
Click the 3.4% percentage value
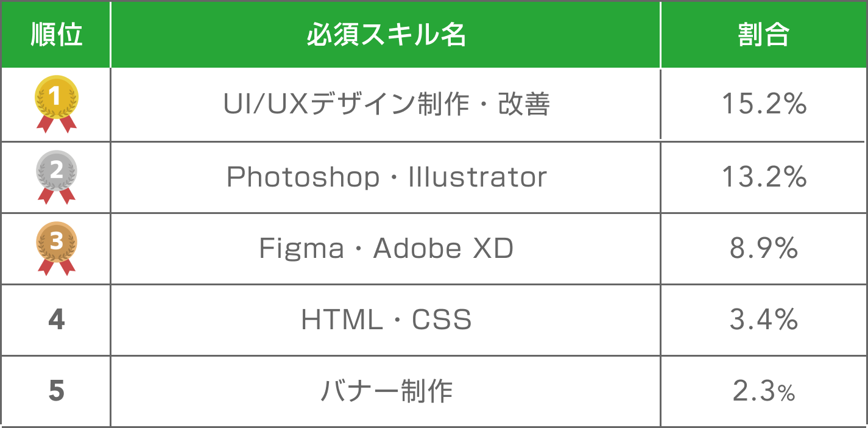tap(764, 319)
